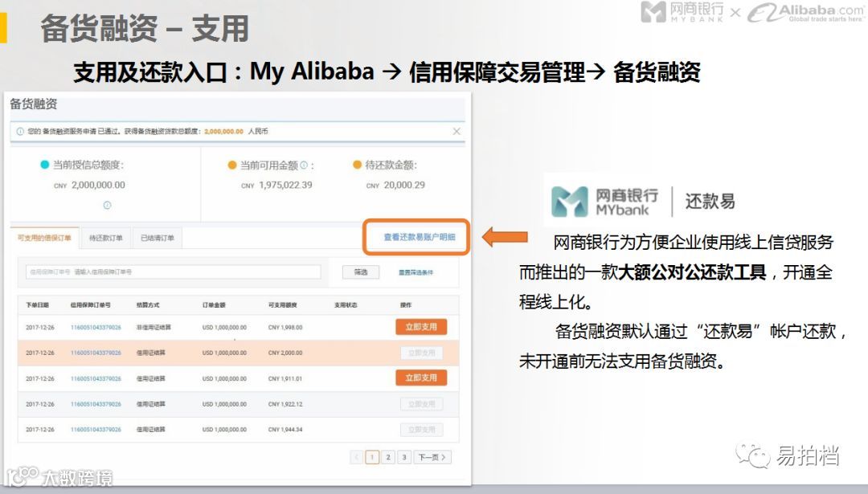Click the CNY 2,000,000.00 total credit value
868x494 pixels.
coord(89,186)
